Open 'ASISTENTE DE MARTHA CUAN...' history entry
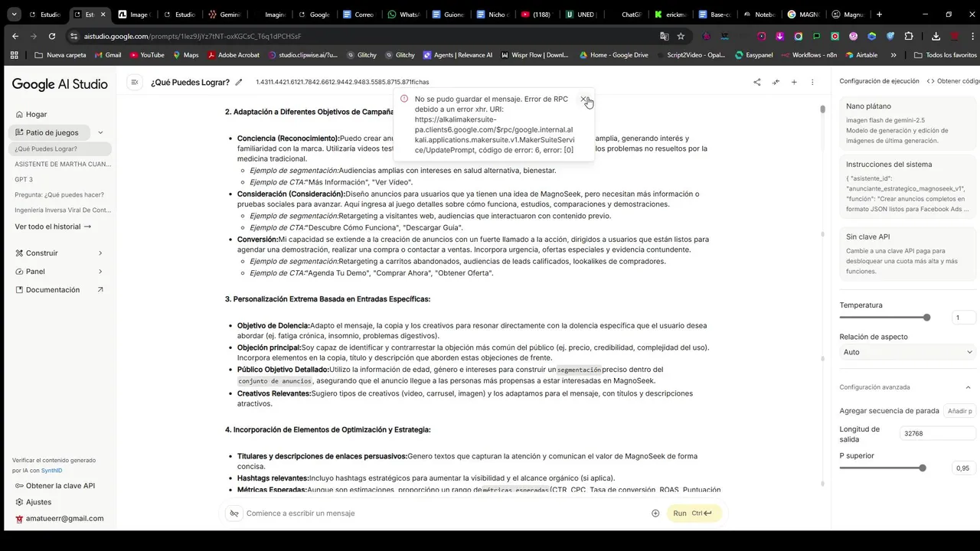980x551 pixels. [x=63, y=164]
